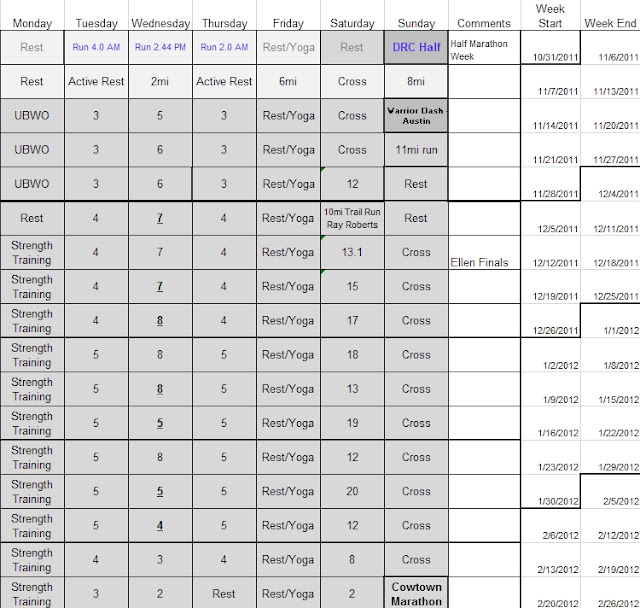
Task: Select the 10/31/2011 week start date
Action: (550, 47)
